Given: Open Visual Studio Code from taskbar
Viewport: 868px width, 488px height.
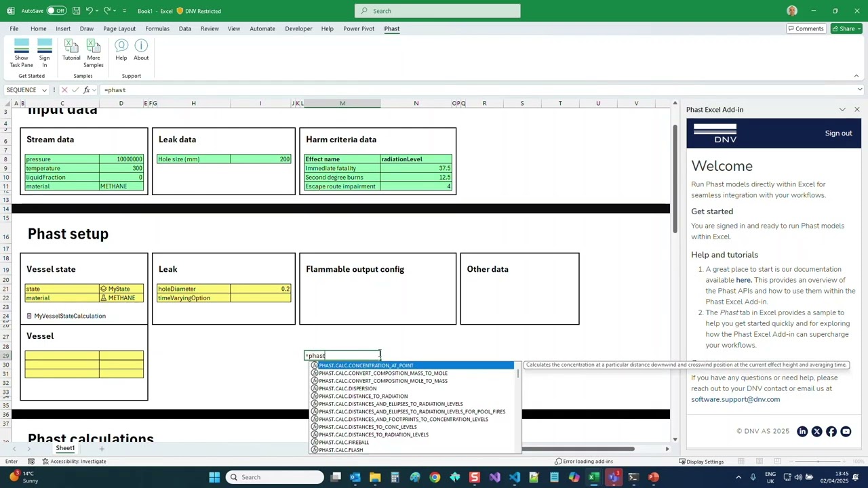Looking at the screenshot, I should tap(515, 477).
